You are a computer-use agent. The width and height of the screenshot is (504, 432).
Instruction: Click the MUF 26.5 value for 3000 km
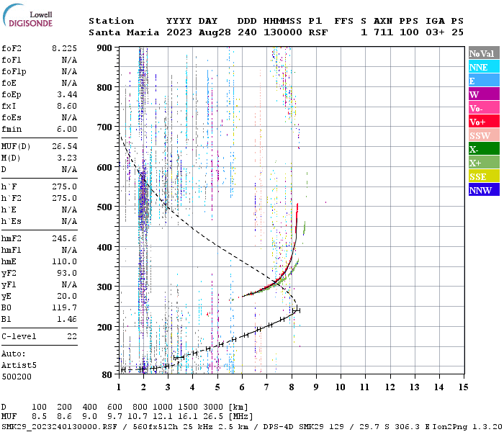(213, 417)
